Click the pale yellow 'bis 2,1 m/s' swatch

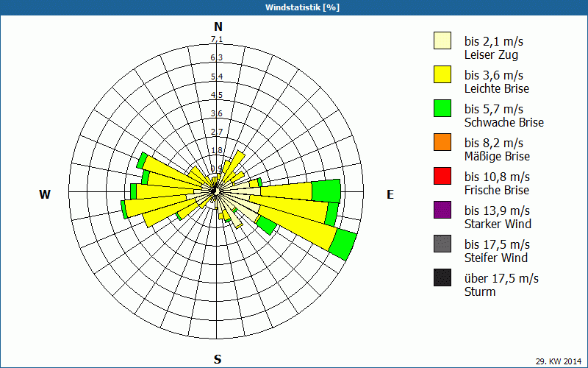click(x=442, y=40)
